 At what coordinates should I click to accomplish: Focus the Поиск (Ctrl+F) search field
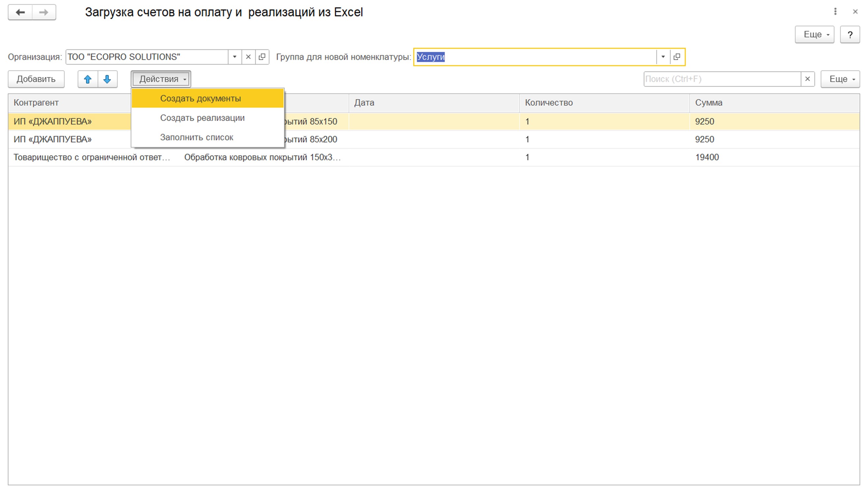click(722, 79)
